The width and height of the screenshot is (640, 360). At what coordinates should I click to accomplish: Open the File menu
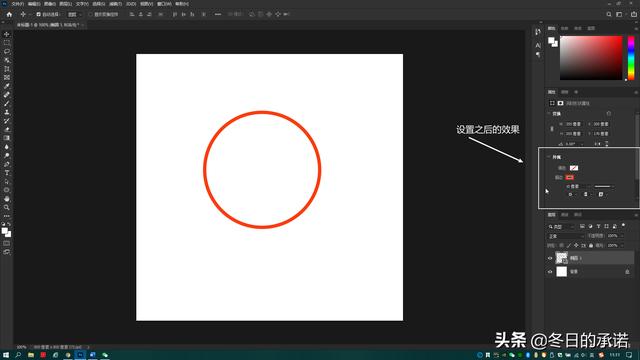coord(17,4)
